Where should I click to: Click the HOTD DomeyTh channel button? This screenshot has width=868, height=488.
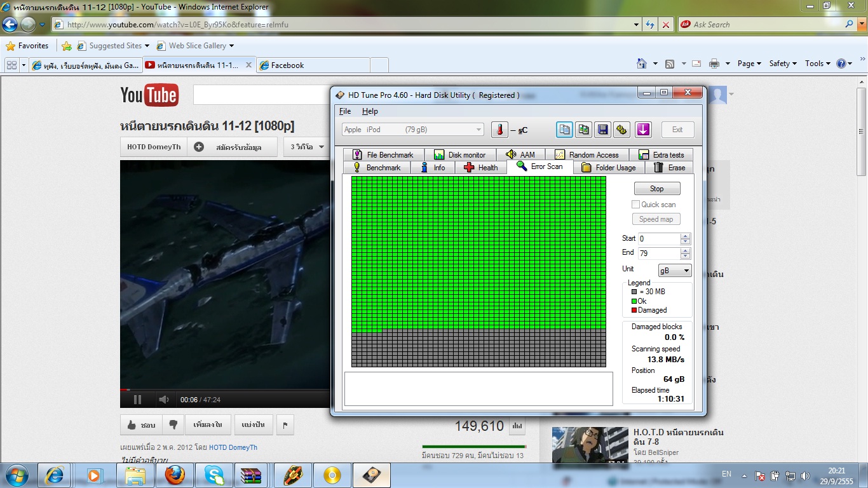154,147
